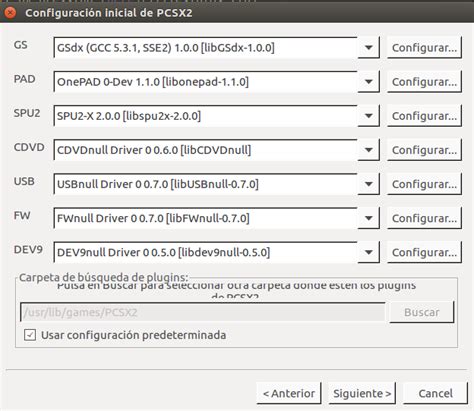Click Configurar button for FW plugin

tap(424, 218)
